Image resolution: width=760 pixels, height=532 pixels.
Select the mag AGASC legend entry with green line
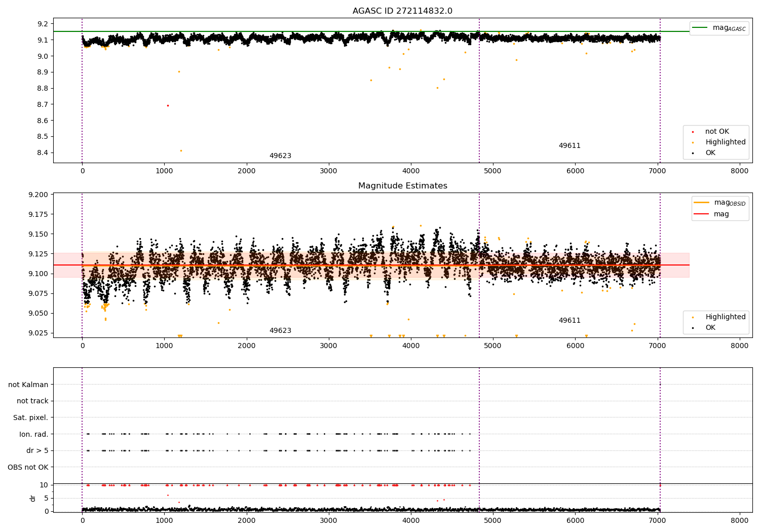(x=719, y=28)
